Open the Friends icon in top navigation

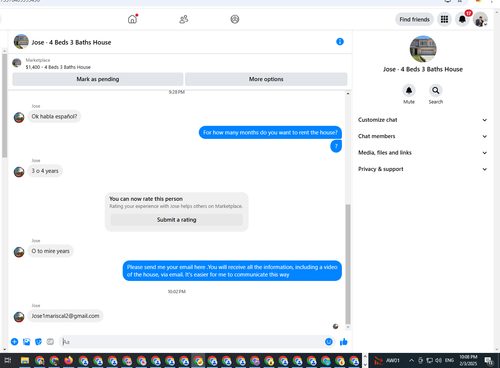pyautogui.click(x=184, y=19)
